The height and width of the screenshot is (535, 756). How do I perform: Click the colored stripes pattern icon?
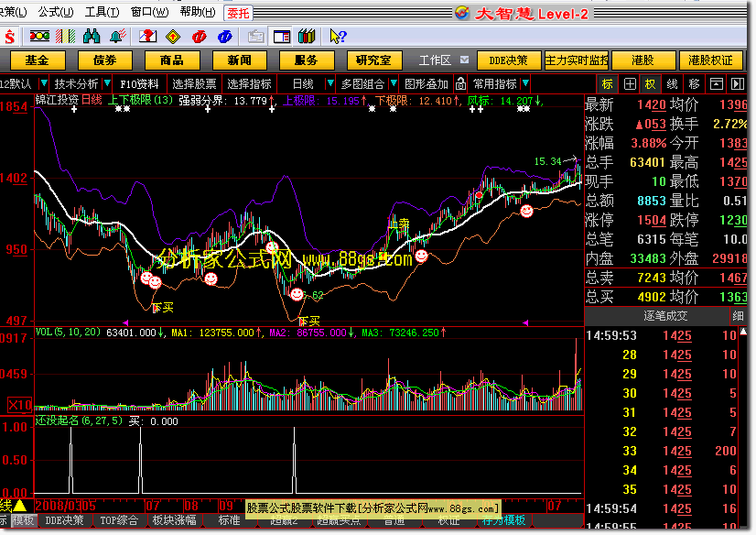pos(65,36)
